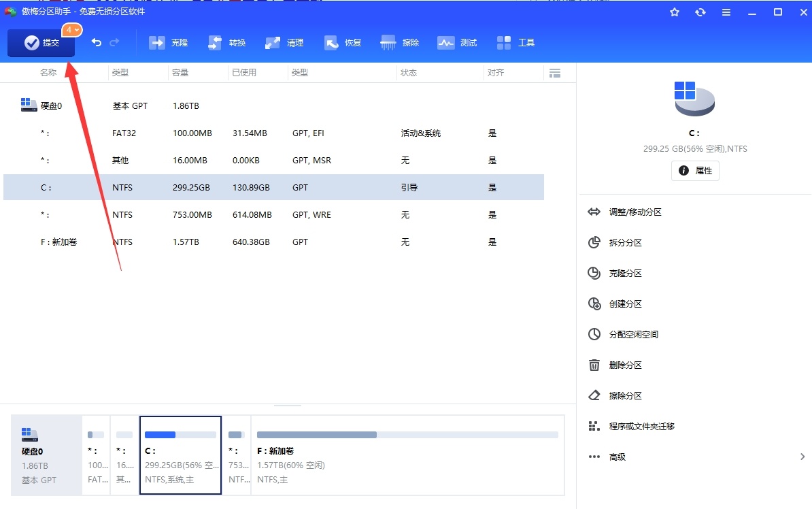Screen dimensions: 812x509
Task: Open the 转换 (Convert) toolbar menu
Action: 226,42
